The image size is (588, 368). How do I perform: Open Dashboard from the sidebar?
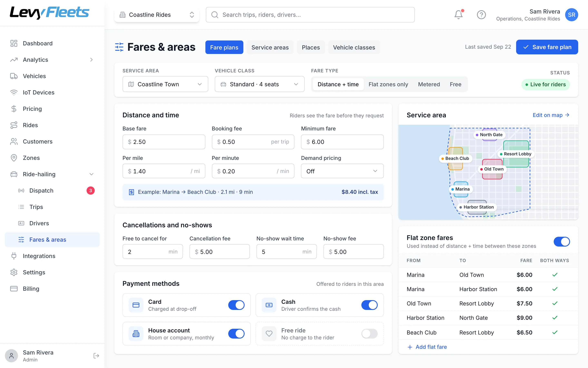52,43
